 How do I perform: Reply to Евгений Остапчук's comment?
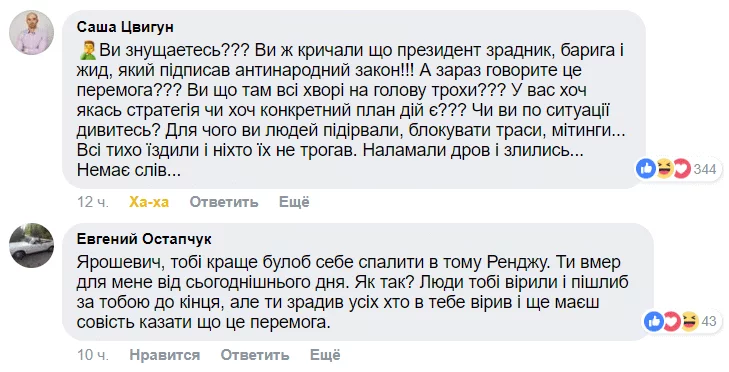pyautogui.click(x=255, y=355)
